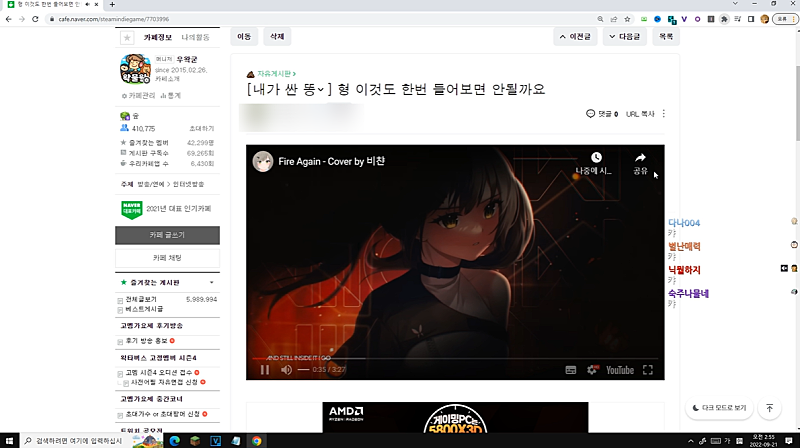Click the scroll-to-top arrow button
This screenshot has width=800, height=448.
[x=769, y=408]
